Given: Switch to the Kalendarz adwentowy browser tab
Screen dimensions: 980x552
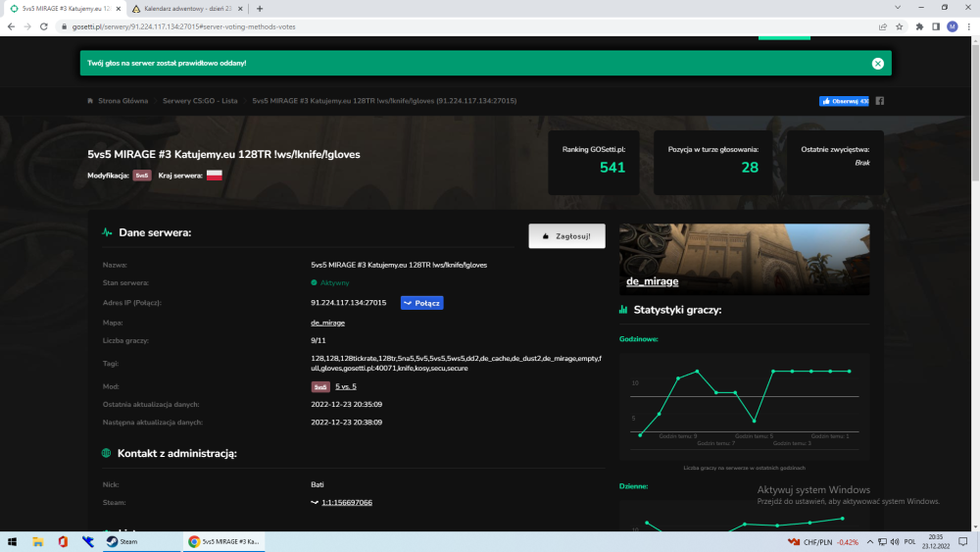Looking at the screenshot, I should (187, 9).
